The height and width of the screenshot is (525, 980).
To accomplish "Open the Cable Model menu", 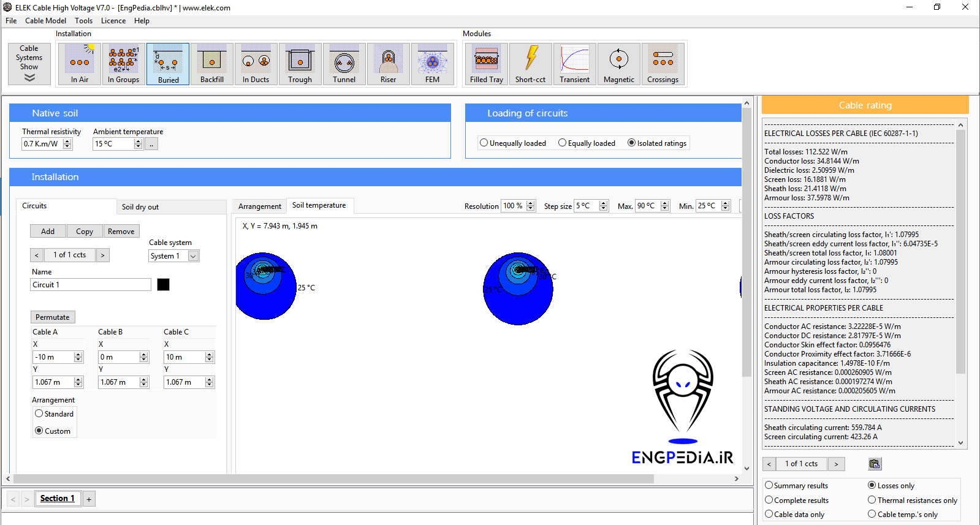I will coord(45,21).
